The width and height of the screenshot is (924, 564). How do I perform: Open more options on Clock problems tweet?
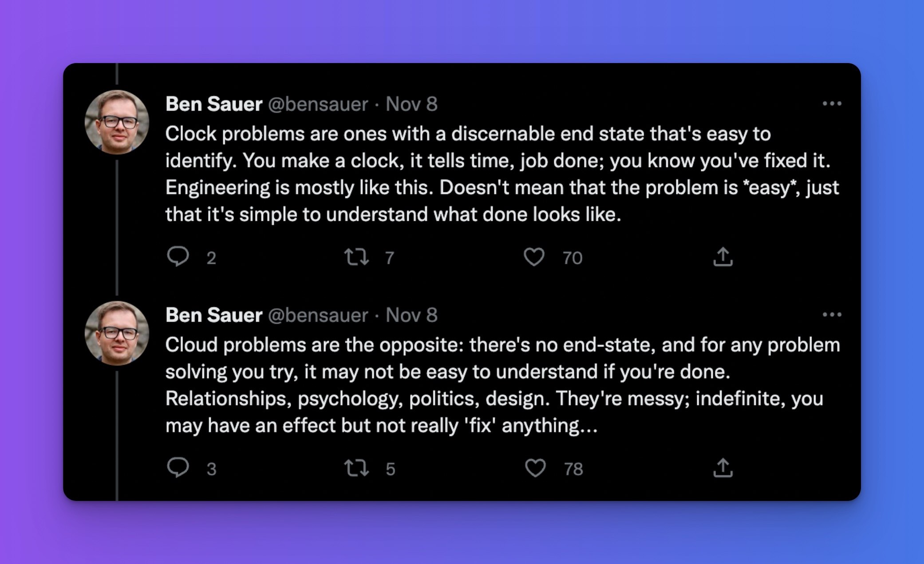[832, 103]
